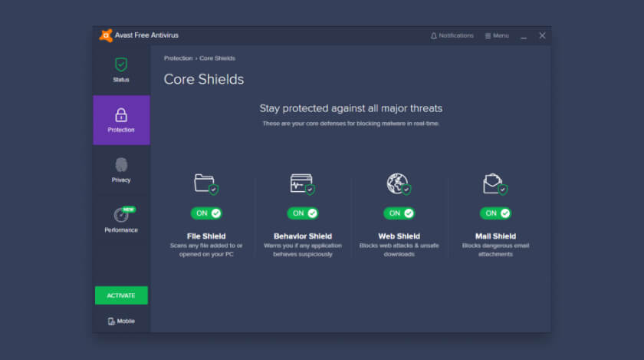This screenshot has height=360, width=644.
Task: Click the green ACTIVATE button
Action: point(121,296)
